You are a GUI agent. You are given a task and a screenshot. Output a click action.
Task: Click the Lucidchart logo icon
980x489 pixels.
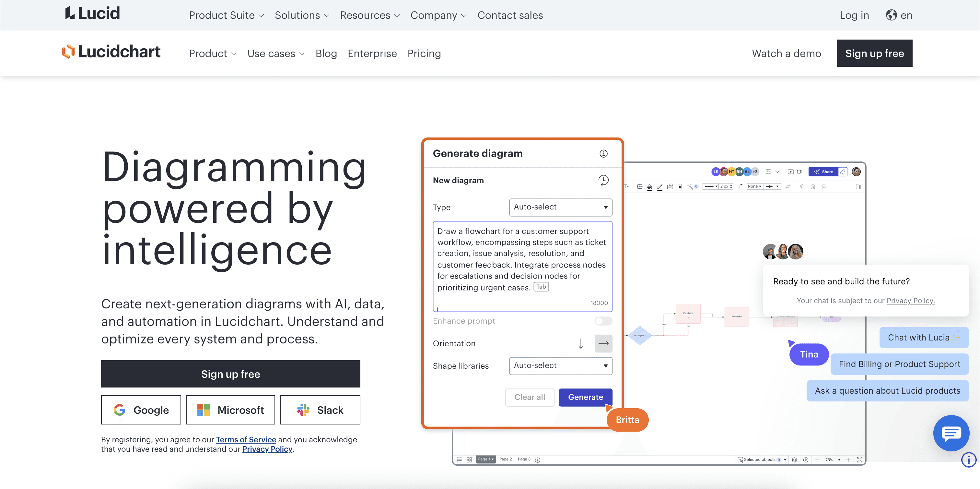68,52
